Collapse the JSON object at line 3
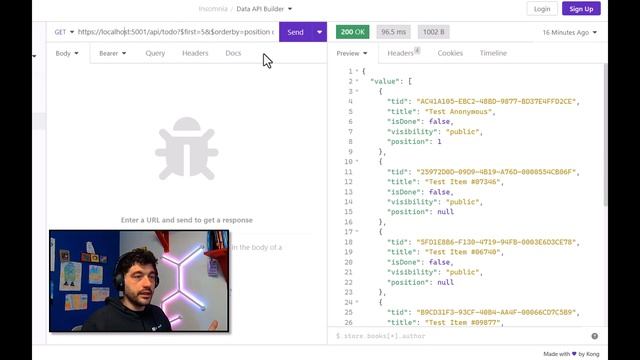 pyautogui.click(x=357, y=91)
